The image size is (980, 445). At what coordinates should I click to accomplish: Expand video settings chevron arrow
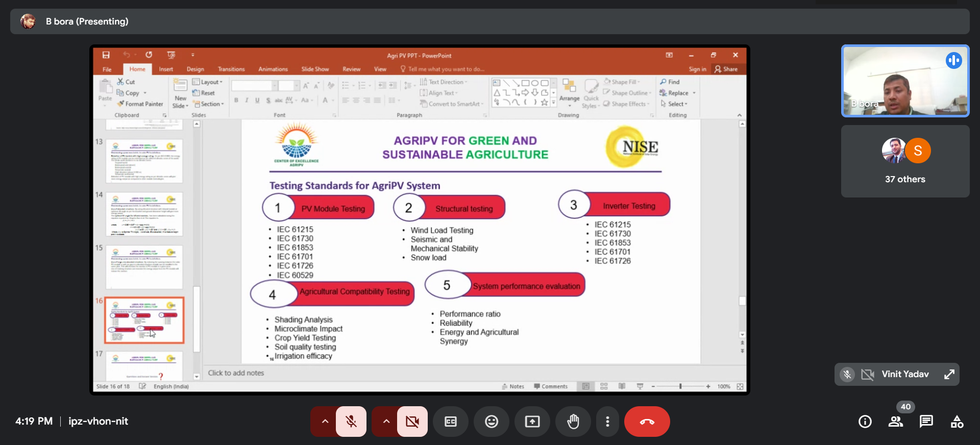click(x=386, y=422)
